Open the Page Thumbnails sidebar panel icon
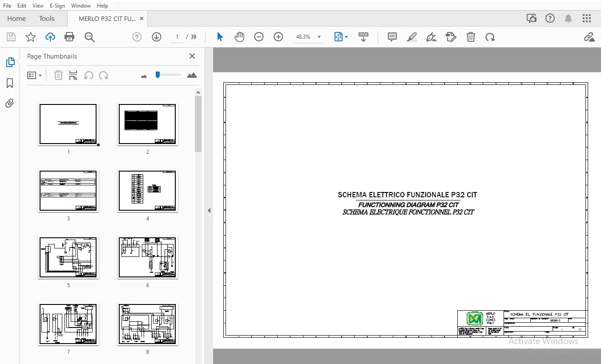 (x=10, y=62)
